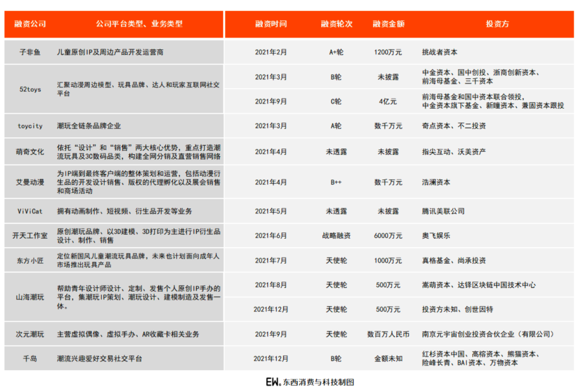Click the 2021年8月 date cell
The height and width of the screenshot is (392, 577).
point(271,285)
